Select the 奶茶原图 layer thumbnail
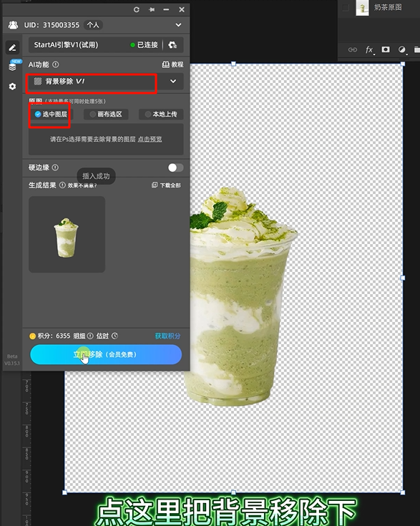Image resolution: width=420 pixels, height=526 pixels. [362, 7]
